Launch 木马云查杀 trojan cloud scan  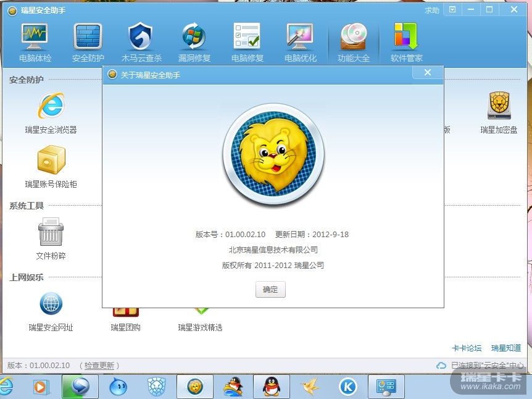(141, 43)
